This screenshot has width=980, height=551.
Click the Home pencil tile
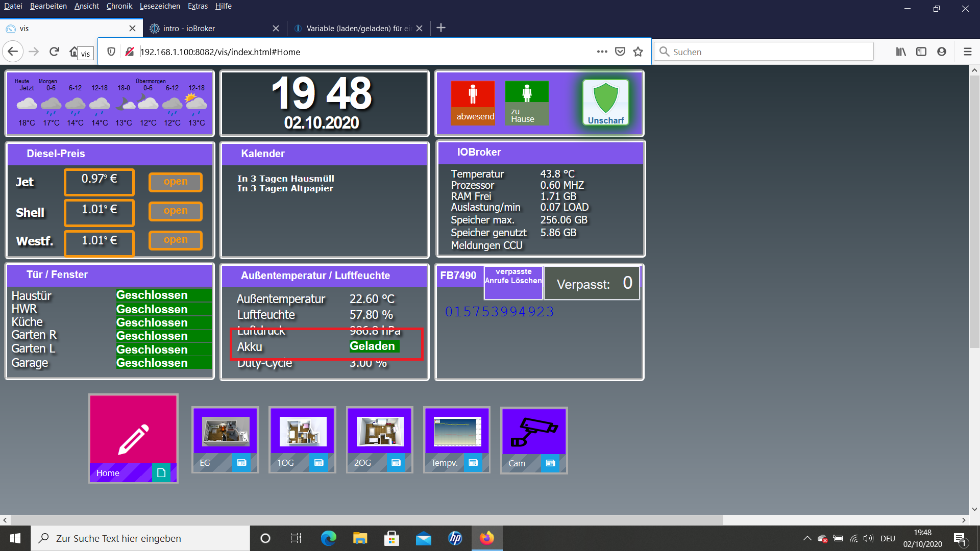(133, 438)
